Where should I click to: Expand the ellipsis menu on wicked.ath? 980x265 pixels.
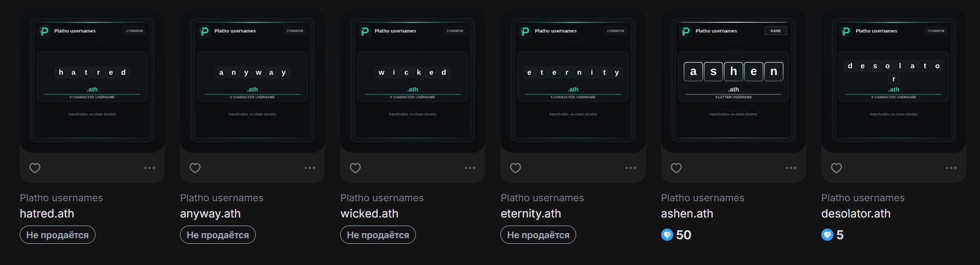470,168
